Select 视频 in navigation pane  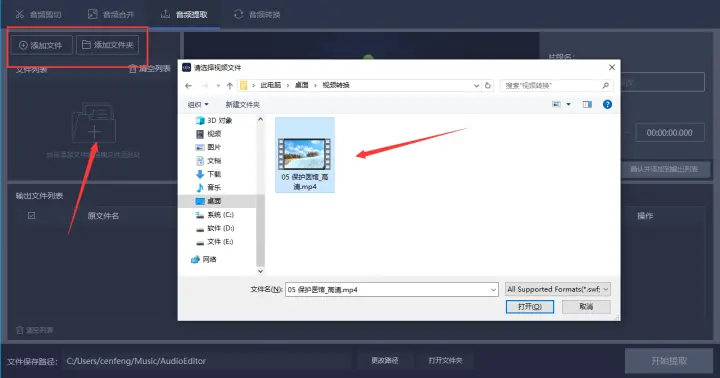point(208,134)
